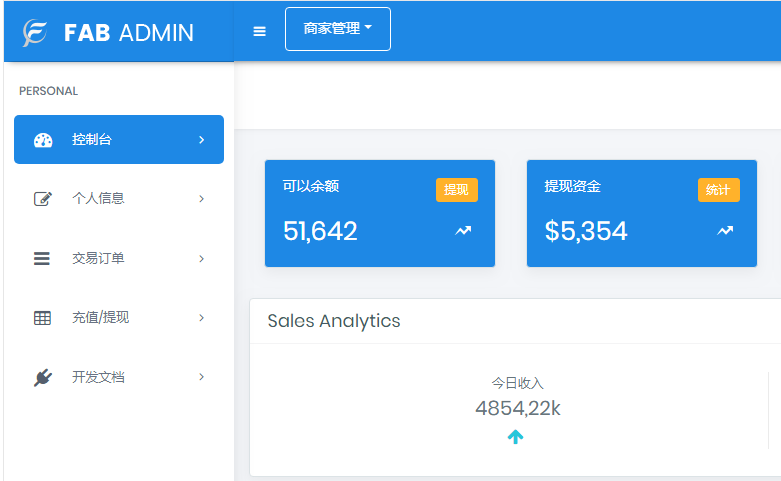Open the 开发文档 menu item
The image size is (781, 481).
point(98,378)
